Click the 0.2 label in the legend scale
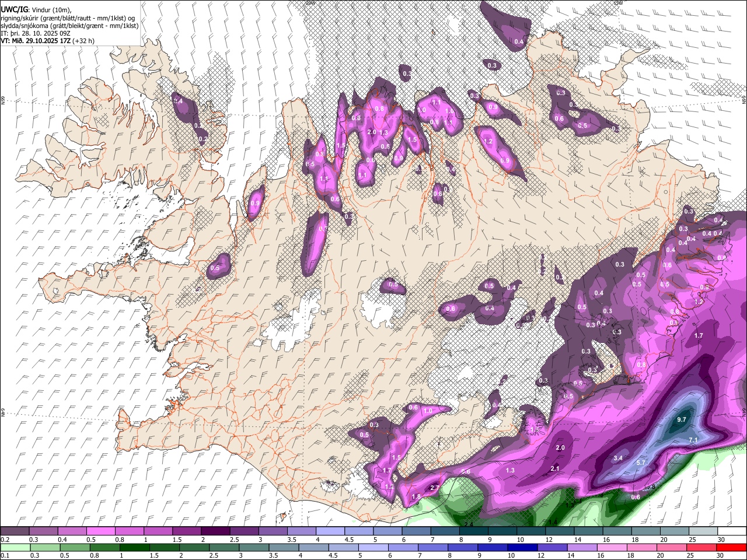Image resolution: width=747 pixels, height=560 pixels. (5, 540)
